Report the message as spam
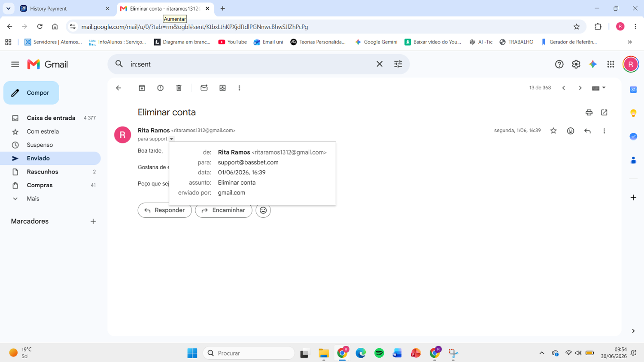This screenshot has height=362, width=644. coord(160,88)
